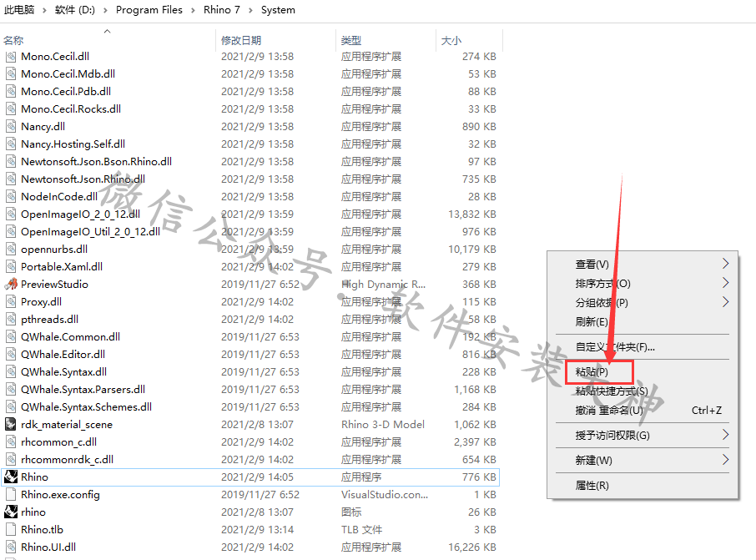
Task: Click the Nancy.dll file icon
Action: click(x=11, y=126)
